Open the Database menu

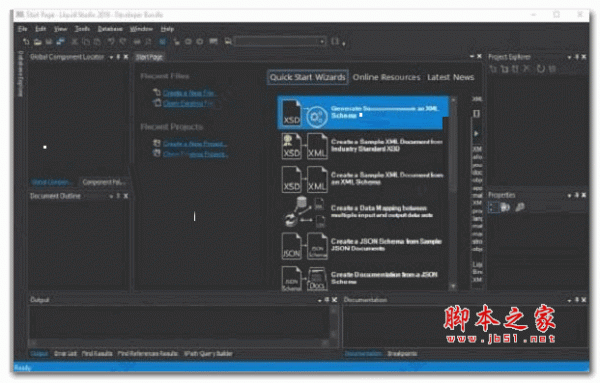pos(110,29)
